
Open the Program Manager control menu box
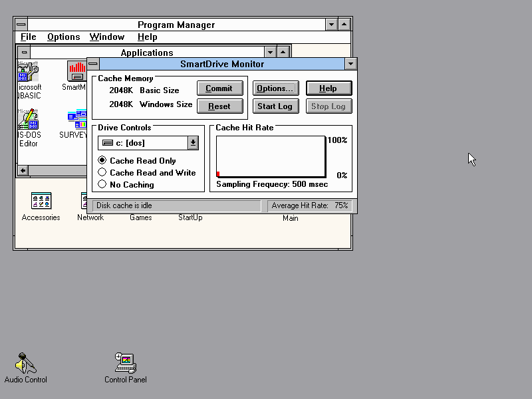(x=21, y=25)
